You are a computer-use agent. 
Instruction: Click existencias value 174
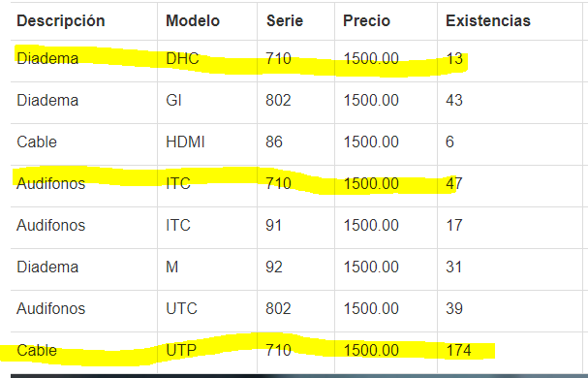(x=458, y=350)
